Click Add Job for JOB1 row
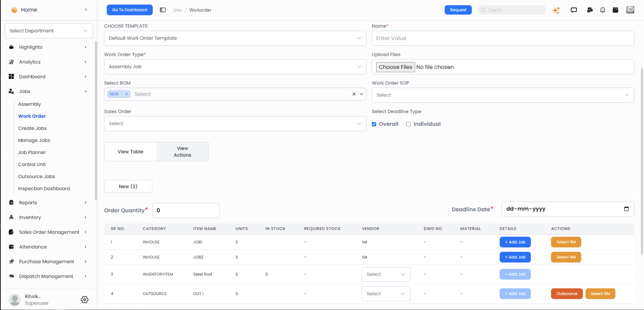 [515, 242]
